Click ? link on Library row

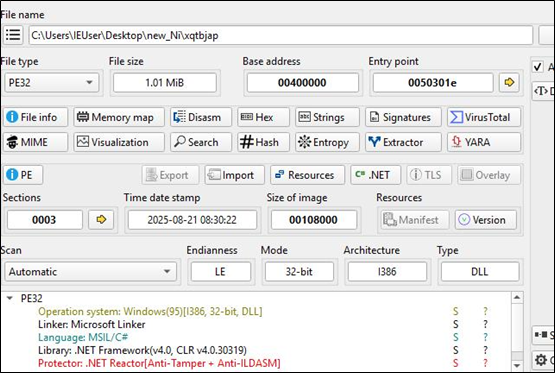pos(485,350)
